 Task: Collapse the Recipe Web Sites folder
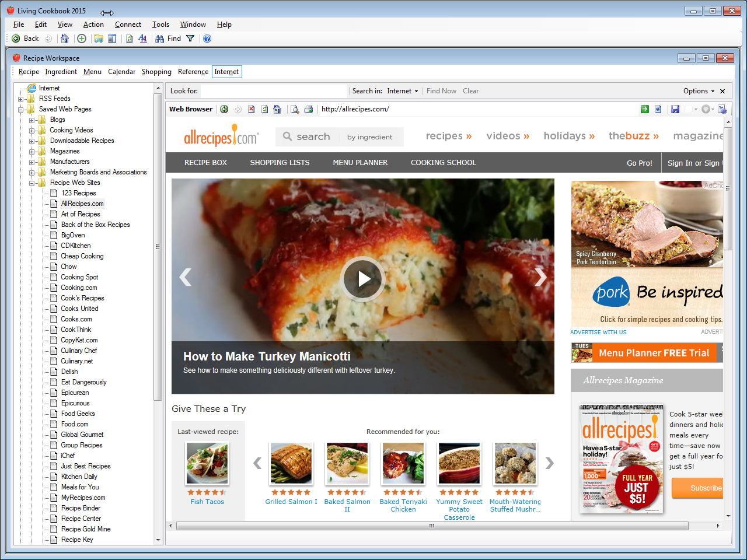pos(32,183)
